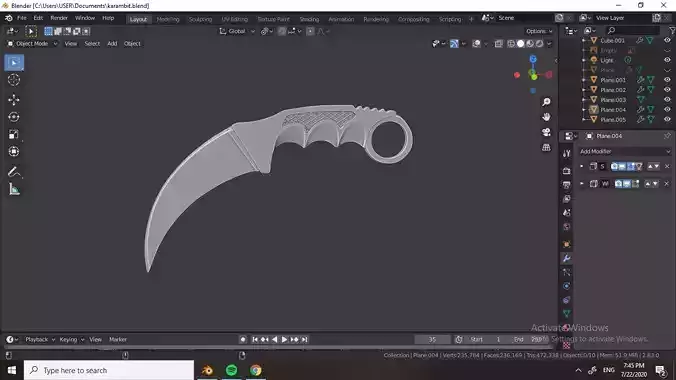Screen dimensions: 676x380
Task: Open the World properties tab
Action: click(566, 227)
